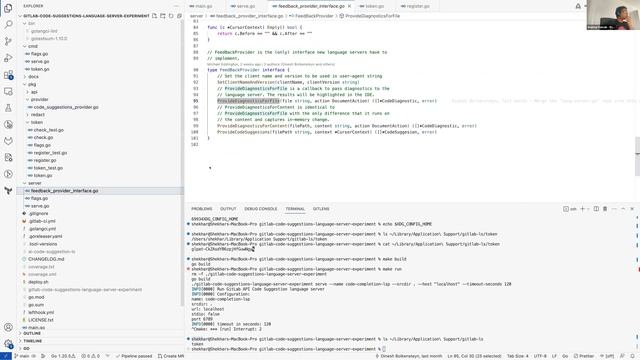Screen dimensions: 640x360
Task: Split the terminal panel
Action: point(596,209)
